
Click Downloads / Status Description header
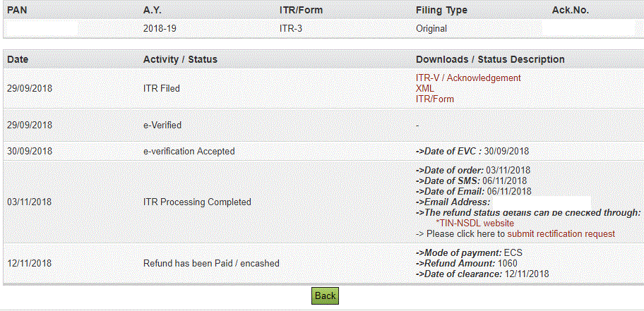pos(490,59)
